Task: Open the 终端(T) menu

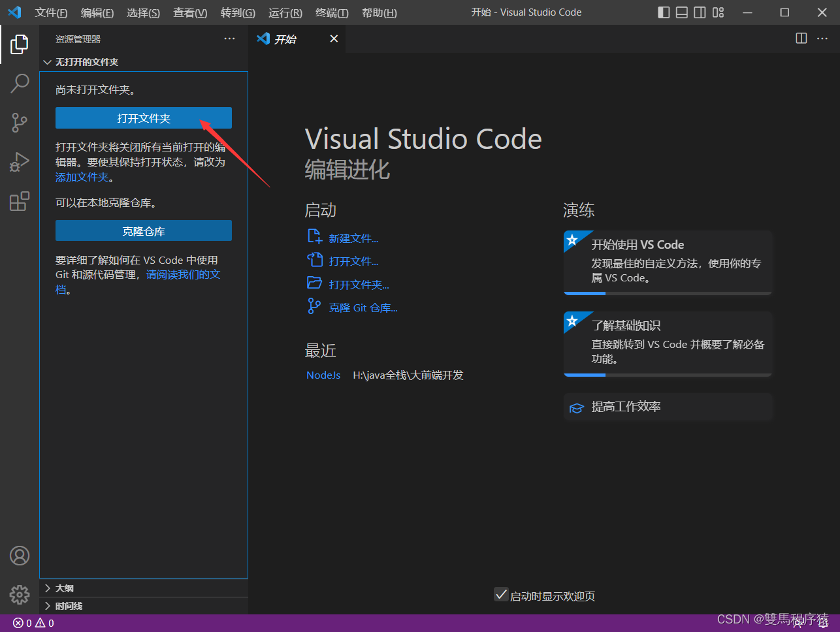Action: pyautogui.click(x=332, y=12)
